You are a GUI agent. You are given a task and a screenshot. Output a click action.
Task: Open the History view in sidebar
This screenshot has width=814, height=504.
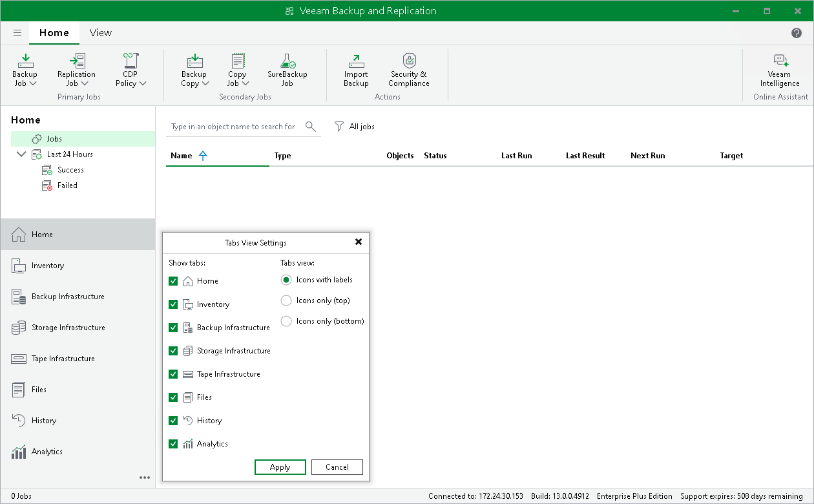coord(78,421)
